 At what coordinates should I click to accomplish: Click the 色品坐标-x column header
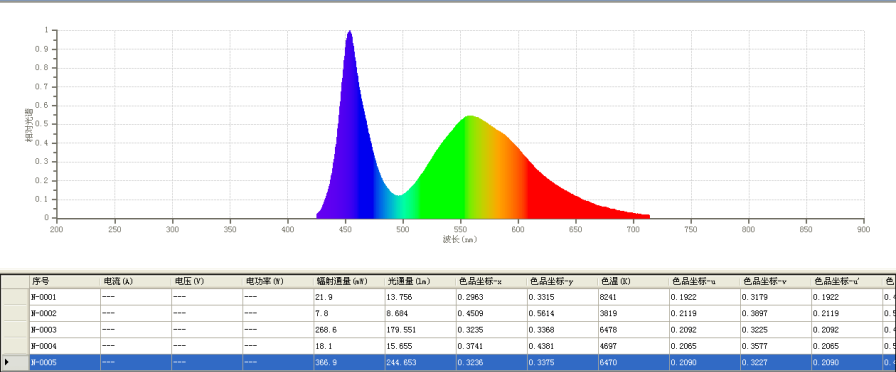[491, 281]
